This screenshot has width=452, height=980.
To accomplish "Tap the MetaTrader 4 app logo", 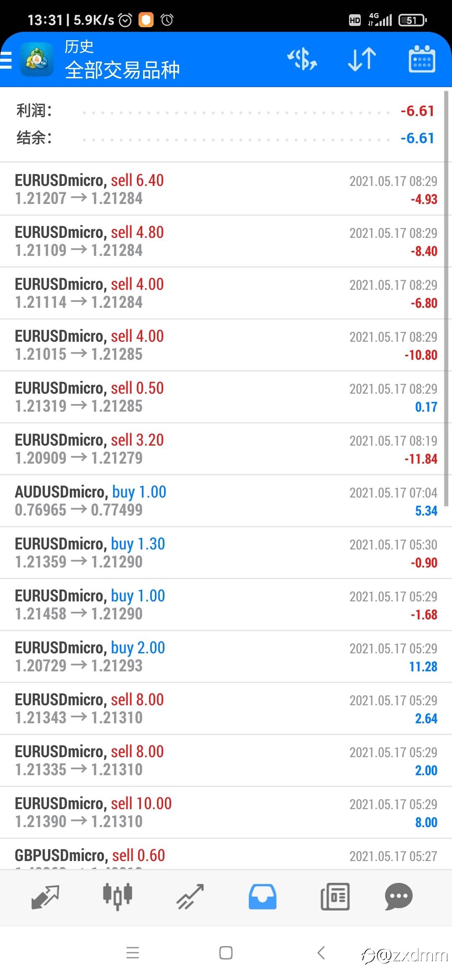I will (37, 60).
